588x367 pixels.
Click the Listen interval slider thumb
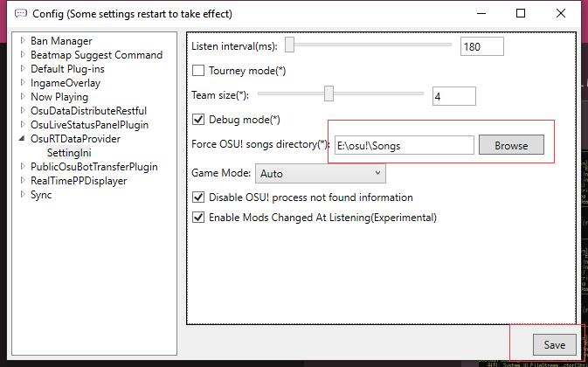click(289, 45)
